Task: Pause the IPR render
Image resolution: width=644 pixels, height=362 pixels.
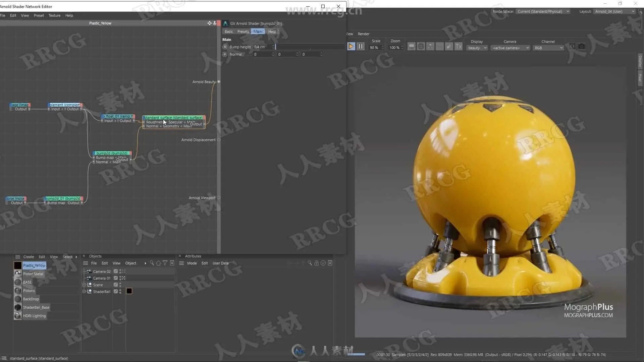Action: click(361, 46)
